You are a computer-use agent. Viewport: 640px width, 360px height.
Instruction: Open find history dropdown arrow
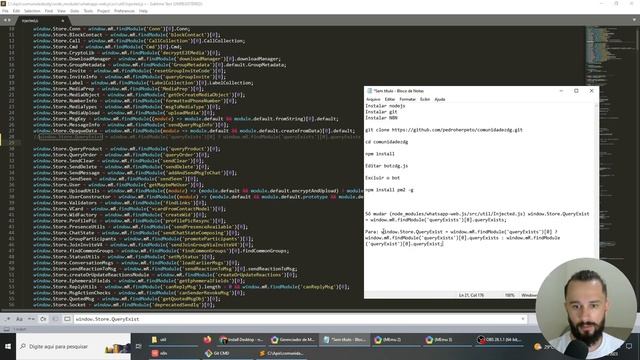(x=523, y=319)
